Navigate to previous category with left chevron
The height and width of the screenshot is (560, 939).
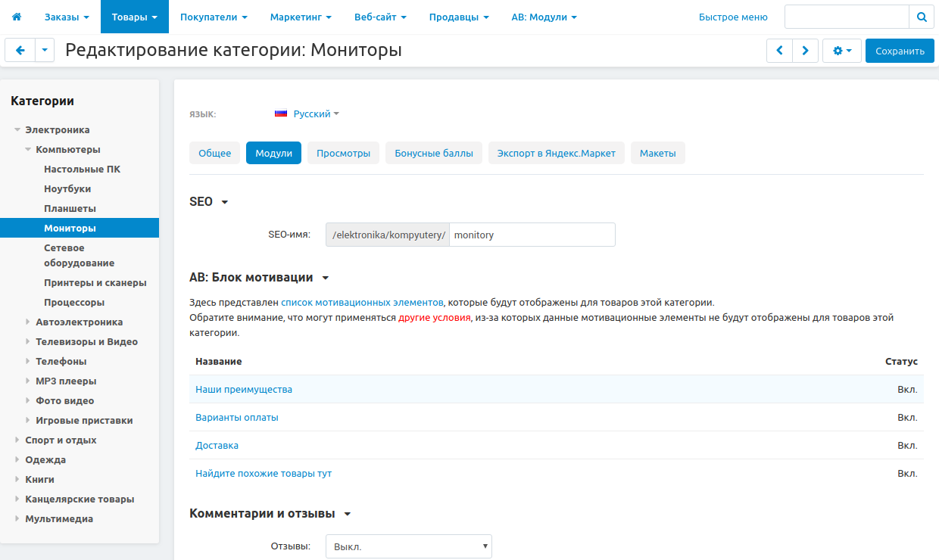tap(779, 50)
